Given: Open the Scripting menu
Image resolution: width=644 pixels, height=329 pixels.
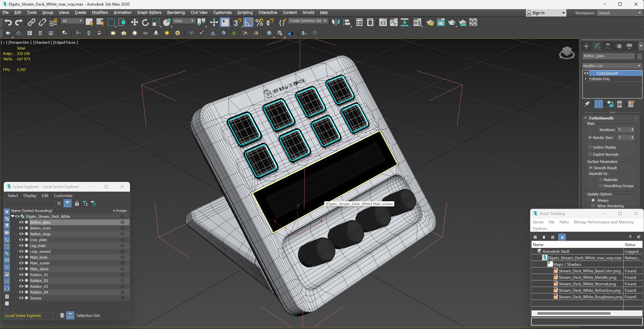Looking at the screenshot, I should click(245, 13).
